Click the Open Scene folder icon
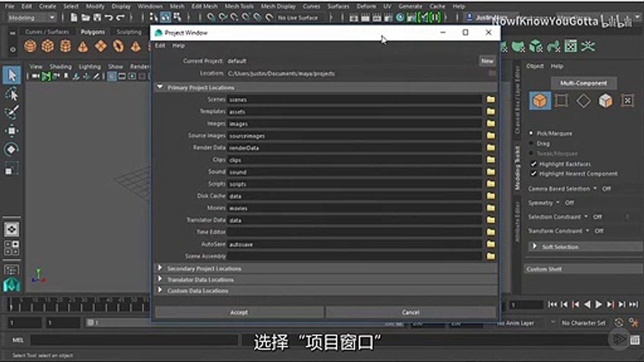The width and height of the screenshot is (644, 362). click(x=86, y=18)
